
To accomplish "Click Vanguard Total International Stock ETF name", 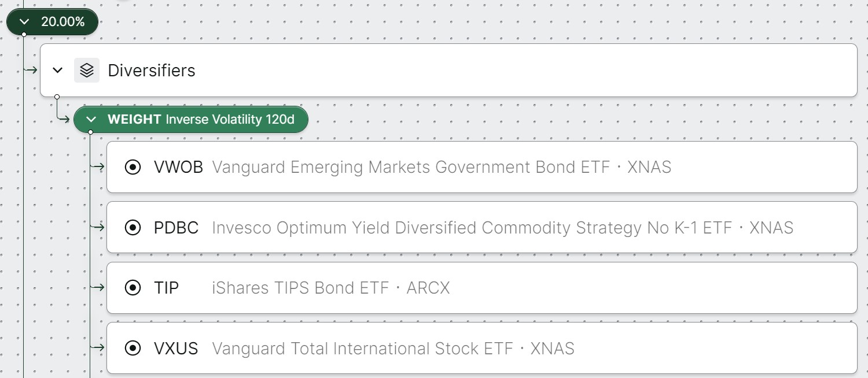I will pos(362,349).
